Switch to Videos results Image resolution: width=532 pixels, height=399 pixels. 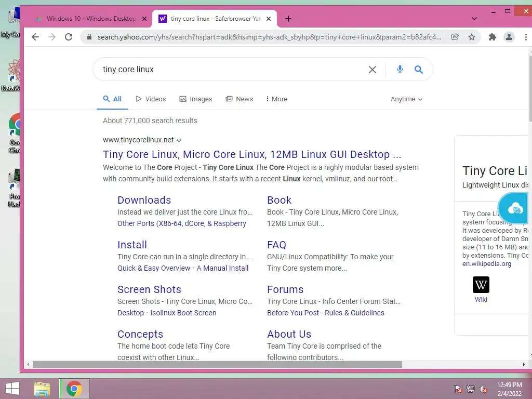151,99
